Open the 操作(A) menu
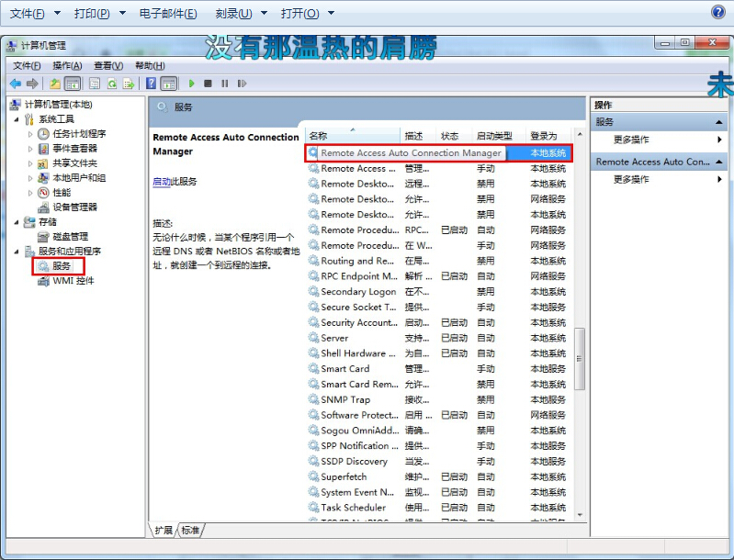 click(67, 65)
